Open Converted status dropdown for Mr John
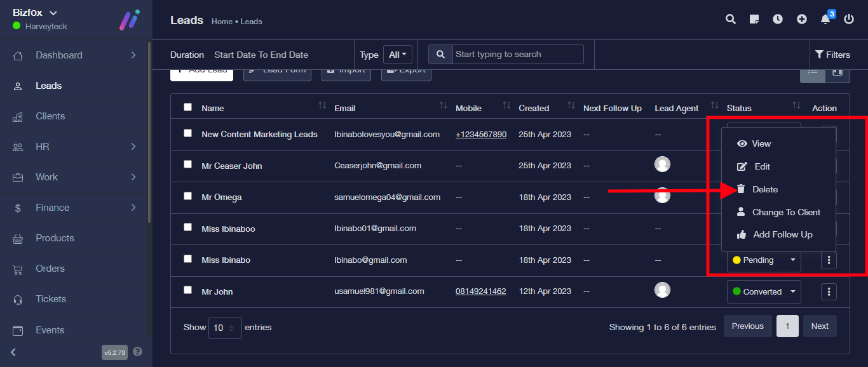868x367 pixels. click(764, 291)
